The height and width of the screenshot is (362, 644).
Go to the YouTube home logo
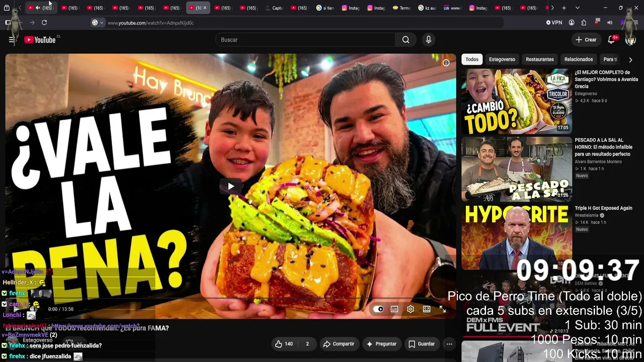point(40,40)
